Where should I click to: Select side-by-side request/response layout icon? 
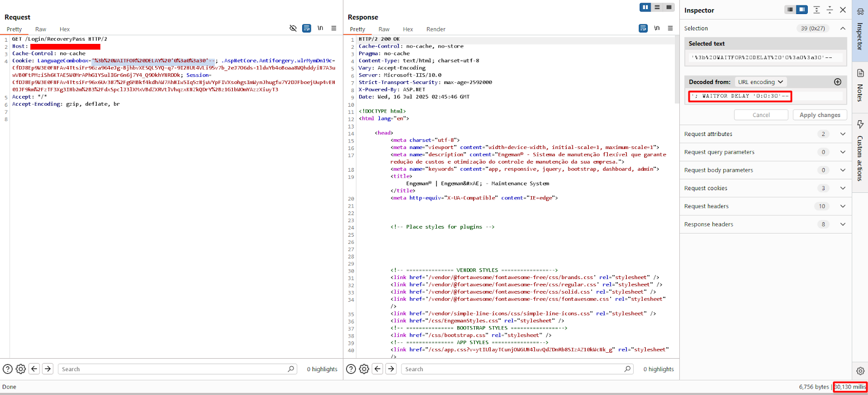coord(645,7)
